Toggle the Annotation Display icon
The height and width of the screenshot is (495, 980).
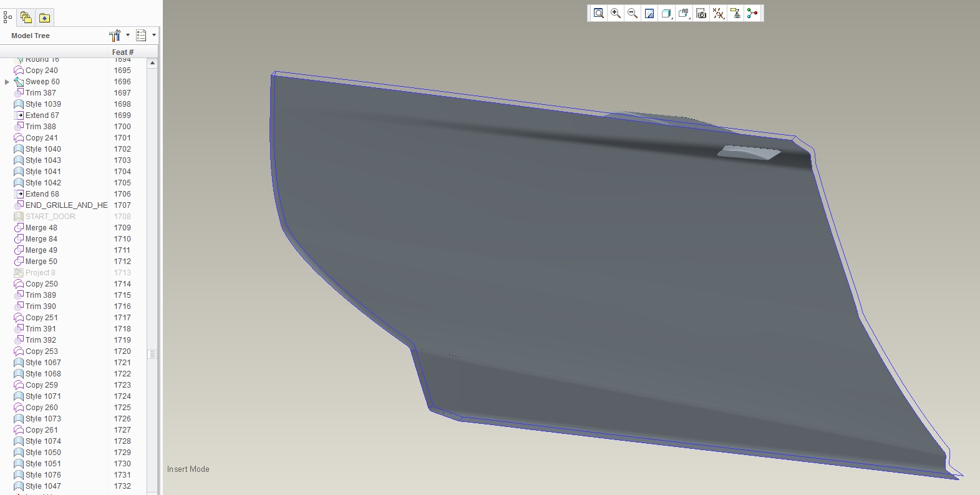coord(736,13)
